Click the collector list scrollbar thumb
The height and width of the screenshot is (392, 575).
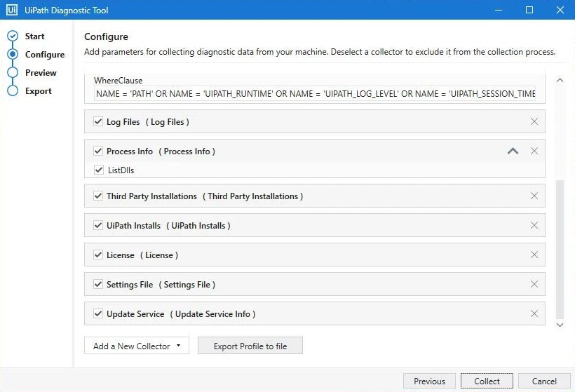coord(560,250)
